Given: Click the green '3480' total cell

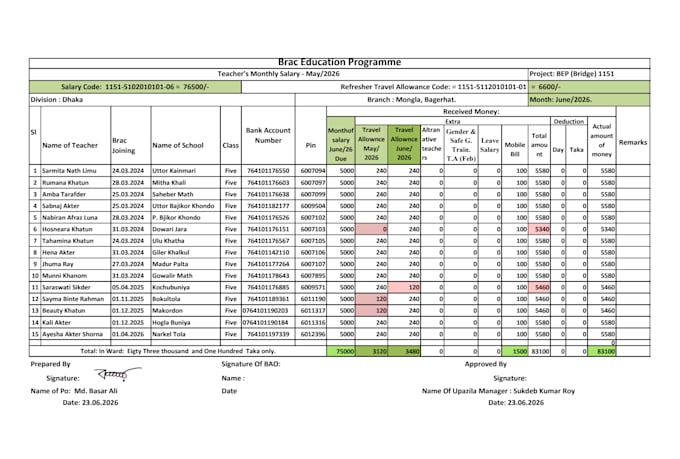Looking at the screenshot, I should pyautogui.click(x=404, y=351).
